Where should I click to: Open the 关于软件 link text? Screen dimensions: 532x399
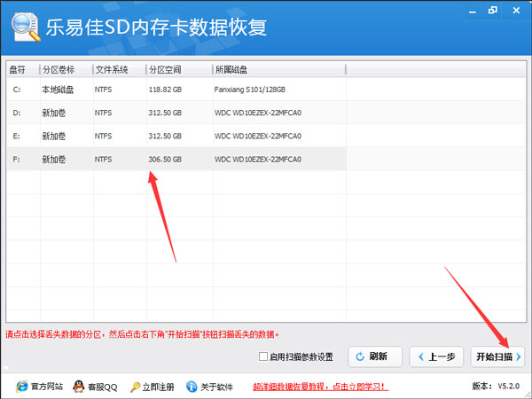[x=216, y=387]
